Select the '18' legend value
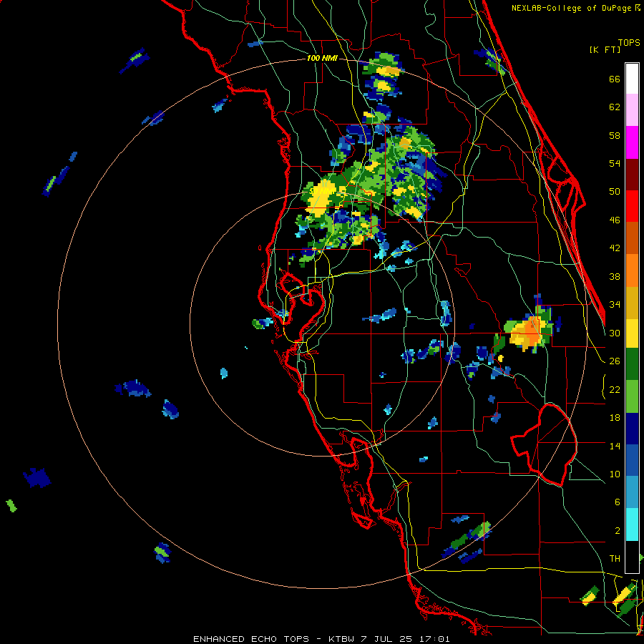Screen dimensions: 644x644 [x=615, y=418]
